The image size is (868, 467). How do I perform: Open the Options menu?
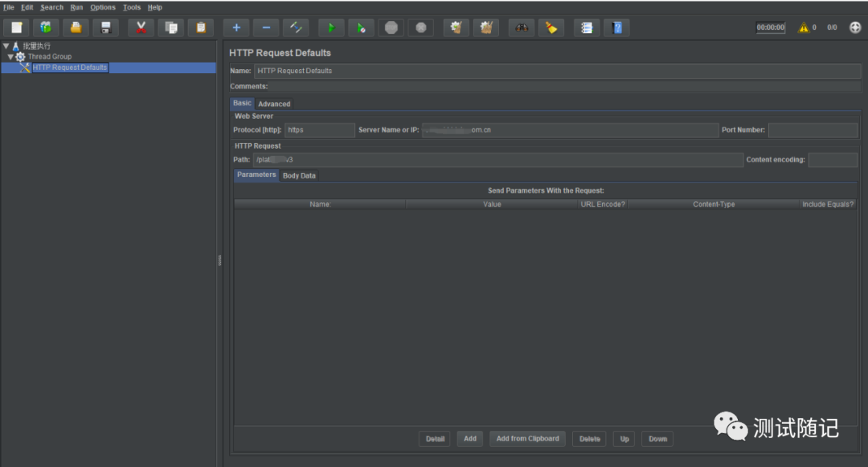[103, 7]
